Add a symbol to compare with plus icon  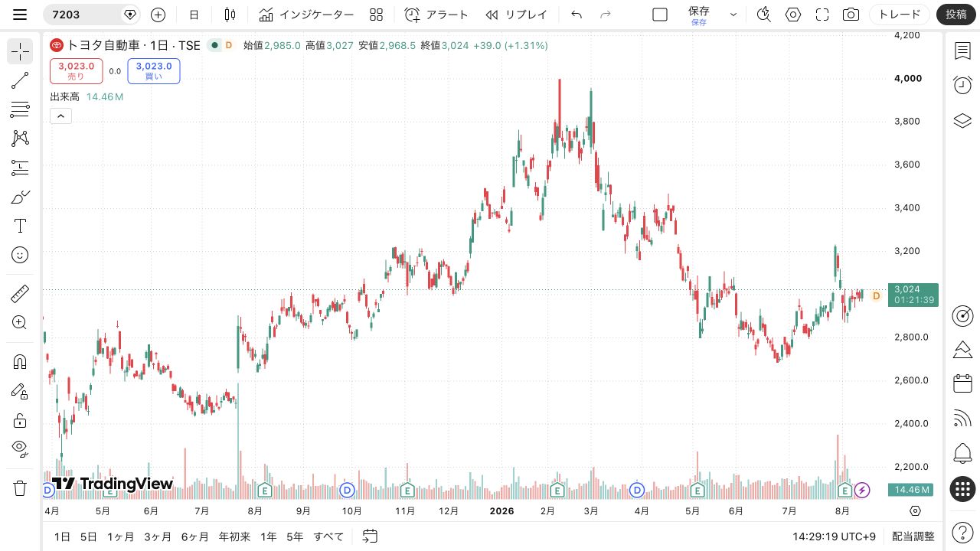[158, 15]
